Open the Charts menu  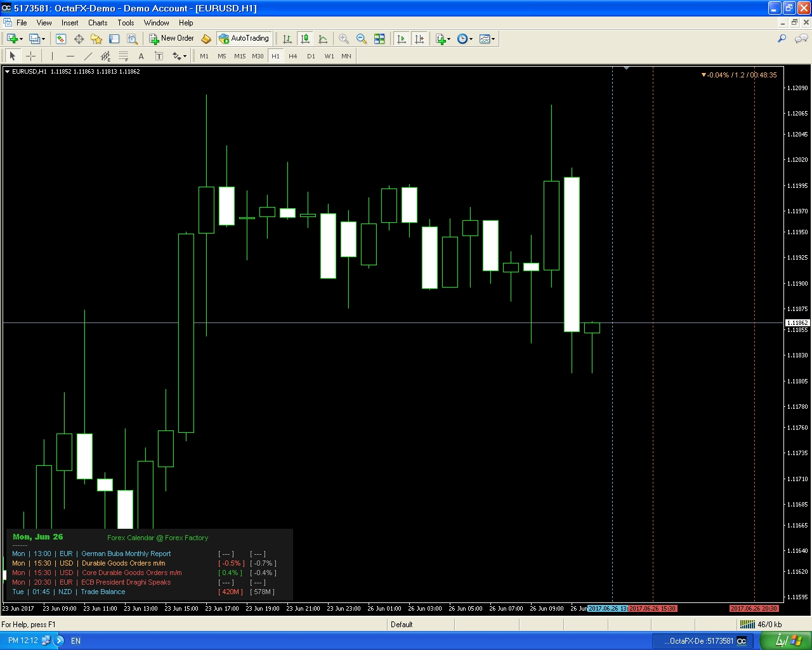pyautogui.click(x=98, y=23)
